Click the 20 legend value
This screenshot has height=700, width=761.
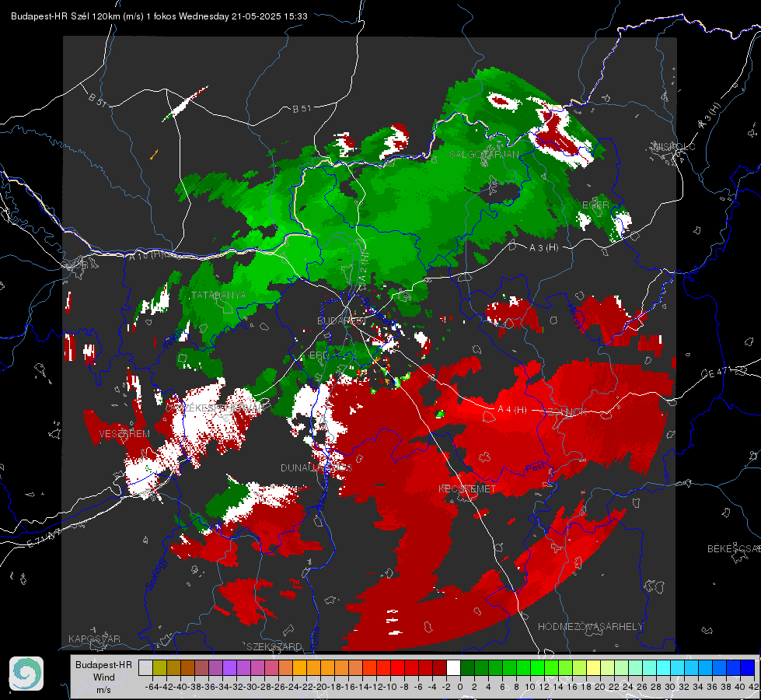[x=600, y=687]
